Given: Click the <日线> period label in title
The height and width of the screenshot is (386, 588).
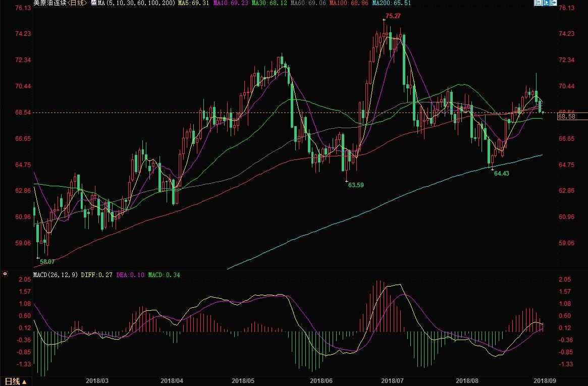Looking at the screenshot, I should pyautogui.click(x=77, y=3).
